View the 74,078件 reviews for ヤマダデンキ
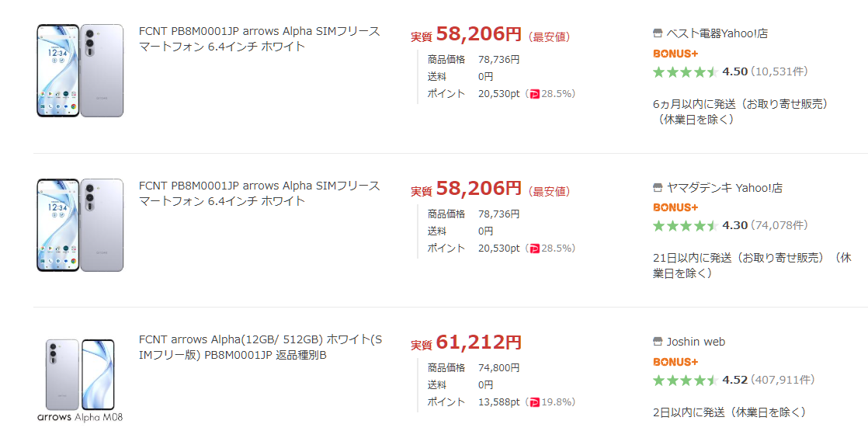This screenshot has height=445, width=868. coord(779,225)
